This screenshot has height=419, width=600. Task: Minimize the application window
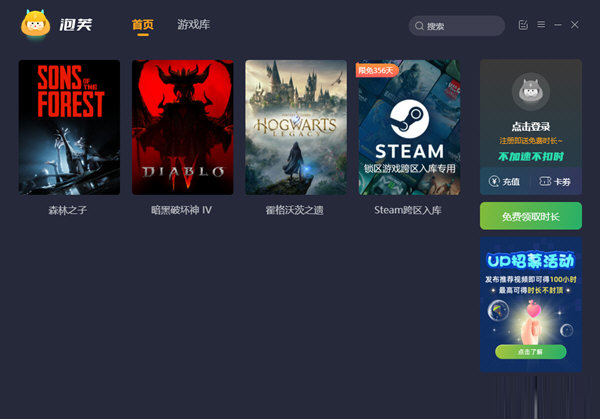click(x=558, y=25)
